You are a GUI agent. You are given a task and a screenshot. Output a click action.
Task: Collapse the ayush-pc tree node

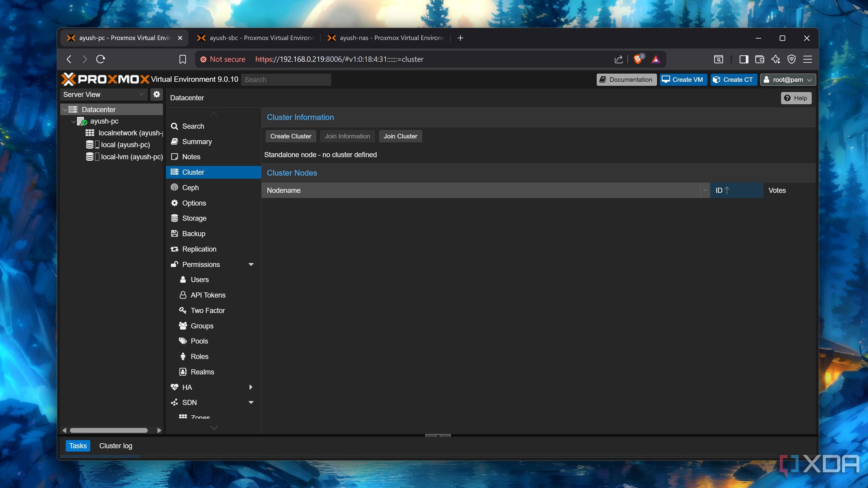(x=73, y=121)
